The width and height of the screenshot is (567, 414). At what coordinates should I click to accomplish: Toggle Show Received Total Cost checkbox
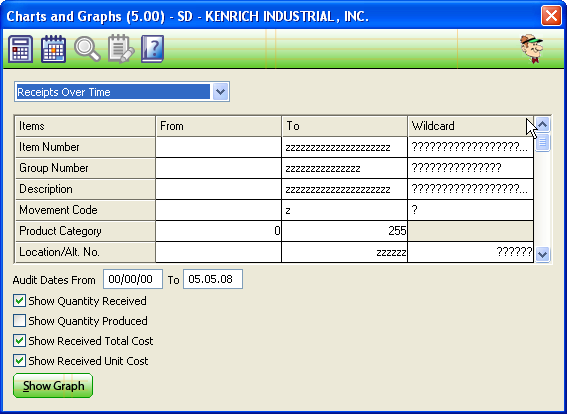pyautogui.click(x=19, y=341)
